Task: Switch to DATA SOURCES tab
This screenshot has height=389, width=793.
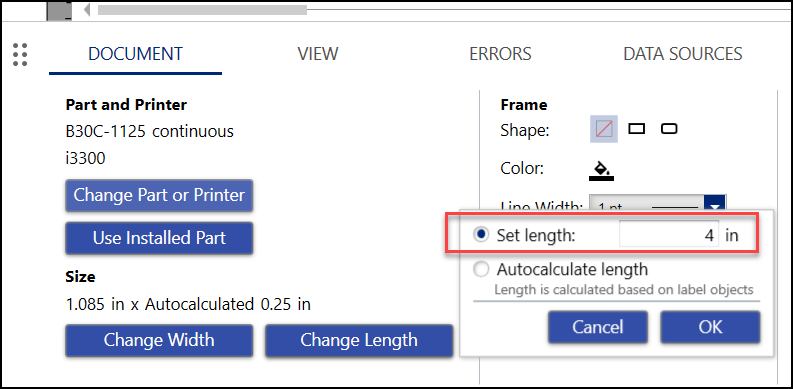Action: tap(683, 54)
